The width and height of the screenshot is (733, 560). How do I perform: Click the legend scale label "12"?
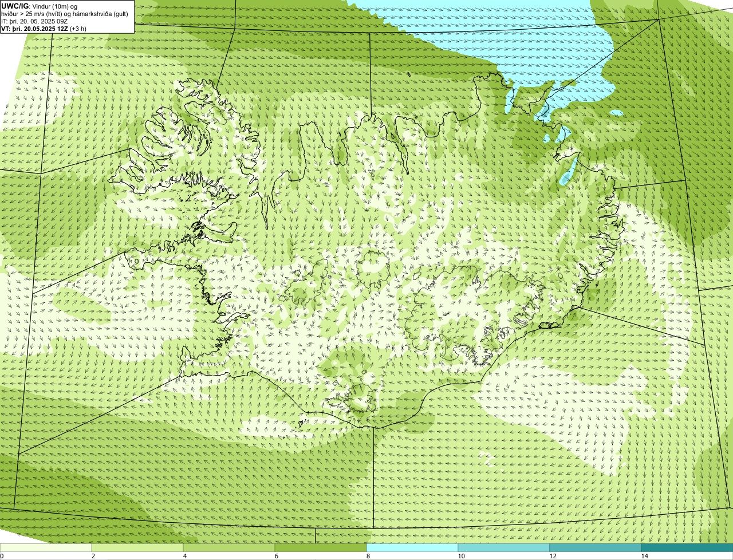coord(553,556)
